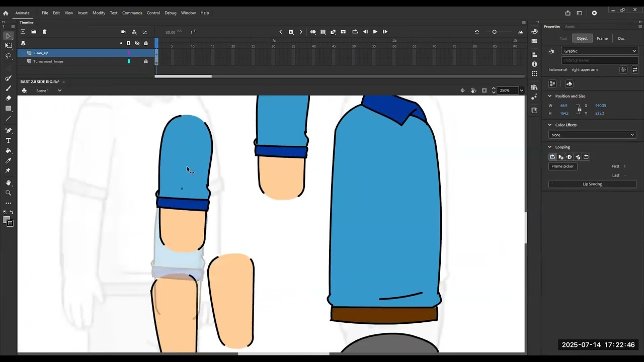
Task: Open the Info panel icon
Action: pyautogui.click(x=534, y=64)
